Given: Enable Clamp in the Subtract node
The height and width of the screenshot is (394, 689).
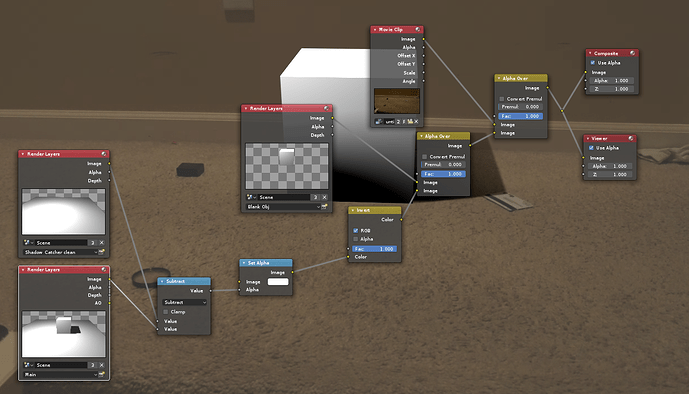Looking at the screenshot, I should tap(166, 311).
